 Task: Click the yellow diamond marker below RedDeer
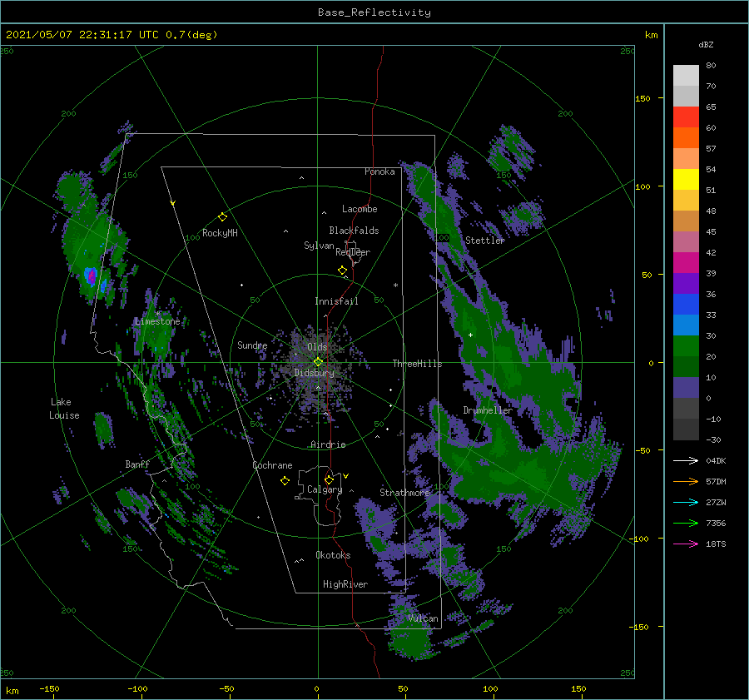[x=342, y=271]
